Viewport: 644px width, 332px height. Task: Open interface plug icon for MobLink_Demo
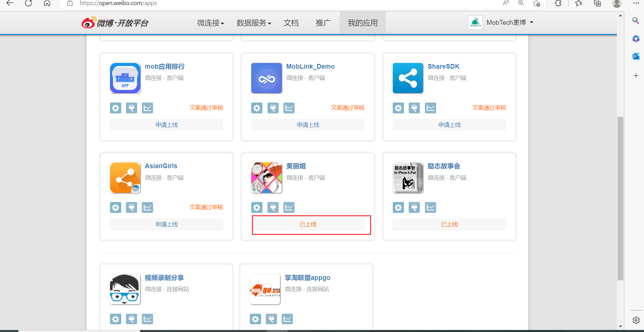[273, 108]
